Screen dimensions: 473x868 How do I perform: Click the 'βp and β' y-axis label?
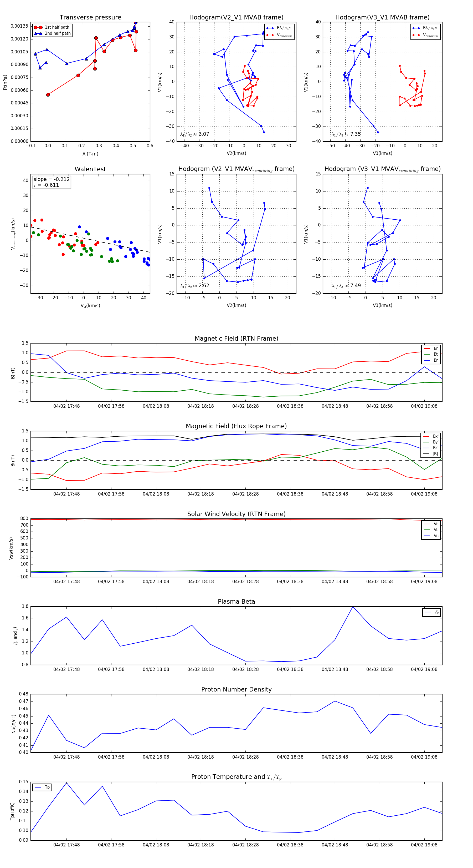[x=15, y=636]
